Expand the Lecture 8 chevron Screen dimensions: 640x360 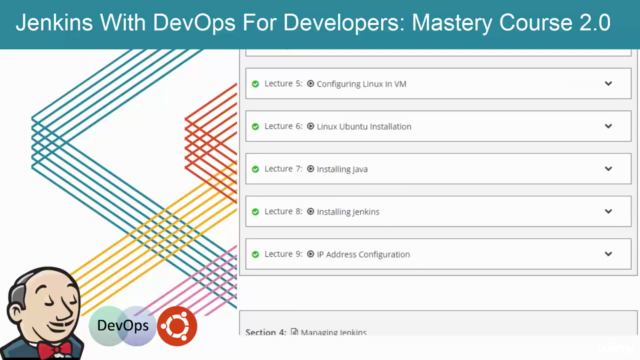pyautogui.click(x=608, y=211)
